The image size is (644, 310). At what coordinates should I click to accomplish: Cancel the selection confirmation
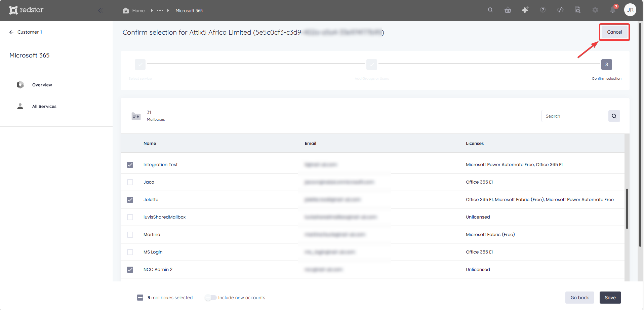point(614,32)
